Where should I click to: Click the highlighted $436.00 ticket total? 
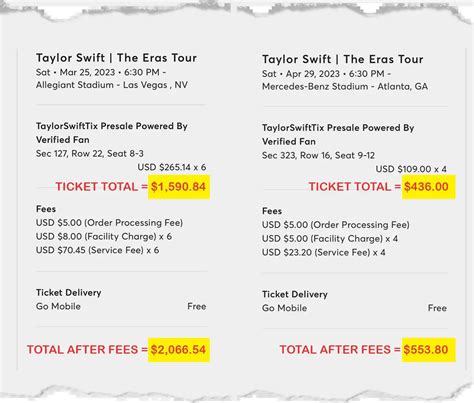coord(428,187)
